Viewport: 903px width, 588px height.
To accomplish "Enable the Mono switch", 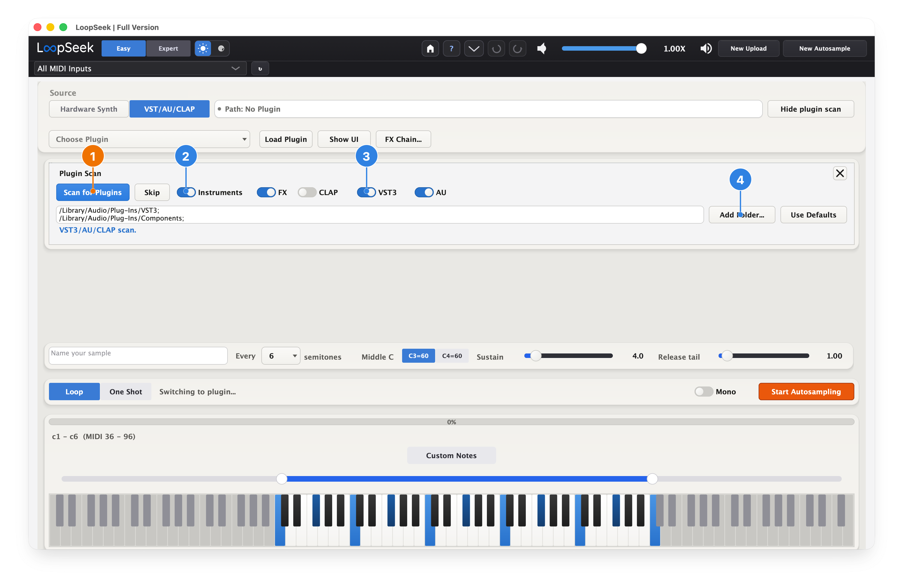I will [x=704, y=392].
